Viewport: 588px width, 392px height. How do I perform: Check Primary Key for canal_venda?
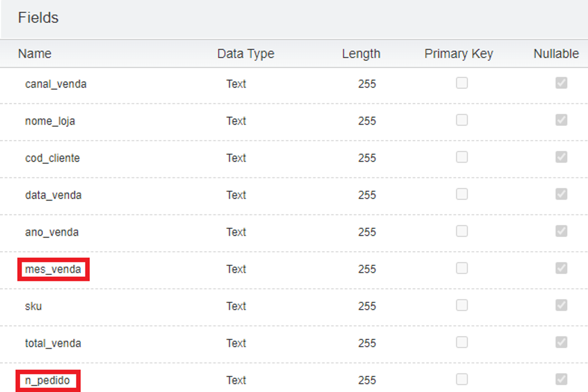coord(462,83)
